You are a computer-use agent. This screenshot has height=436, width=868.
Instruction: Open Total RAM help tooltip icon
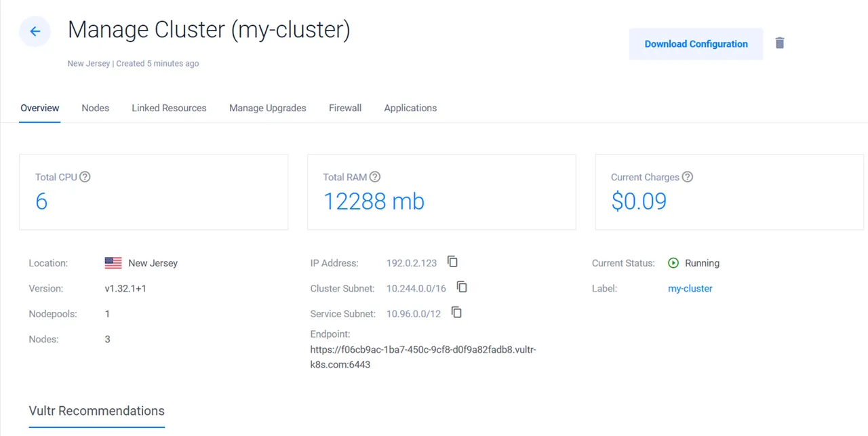pyautogui.click(x=375, y=177)
